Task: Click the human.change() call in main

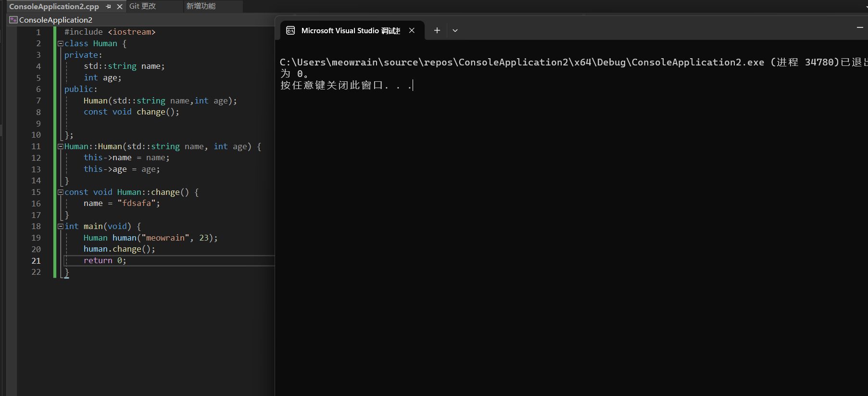Action: click(119, 249)
